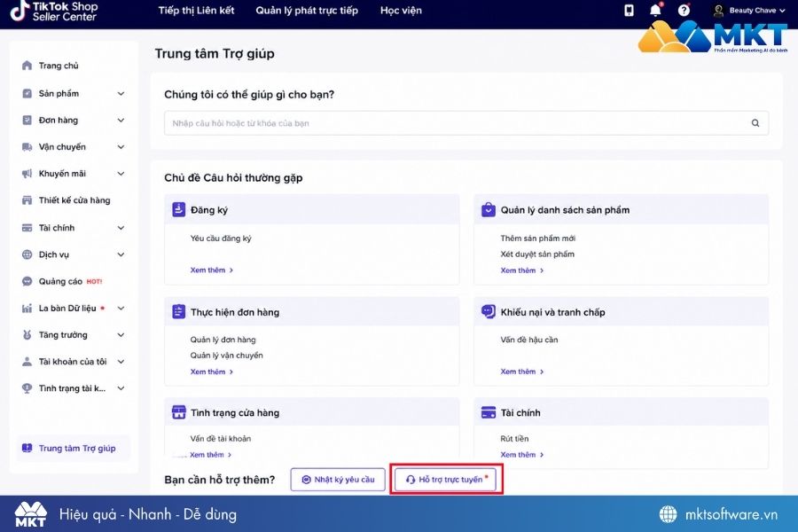Click the Quảng cáo chat icon
Image resolution: width=798 pixels, height=532 pixels.
pyautogui.click(x=27, y=282)
